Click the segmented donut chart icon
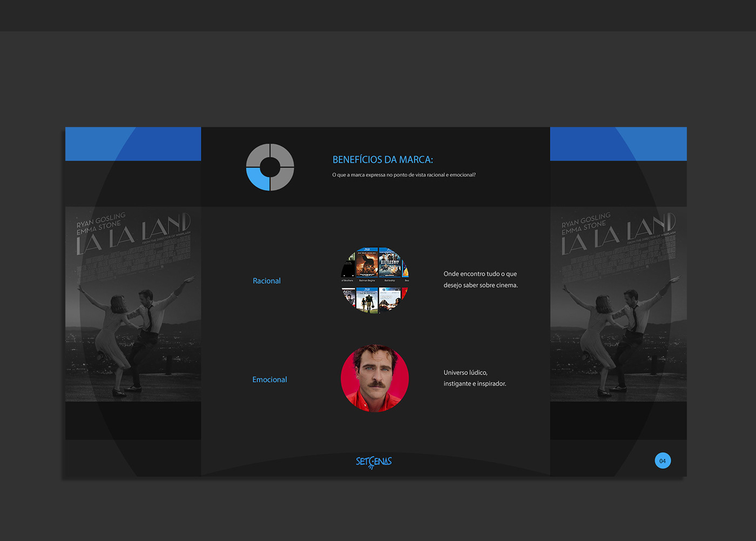Viewport: 756px width, 541px height. pos(270,167)
